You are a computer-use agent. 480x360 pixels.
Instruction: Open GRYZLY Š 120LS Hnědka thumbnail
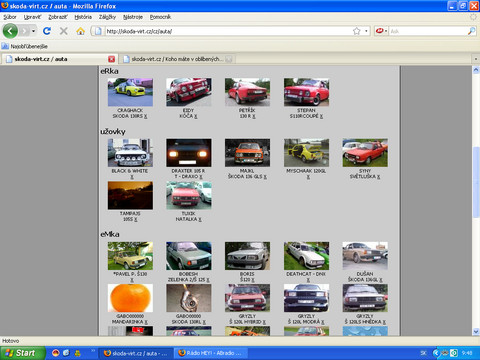(x=365, y=298)
